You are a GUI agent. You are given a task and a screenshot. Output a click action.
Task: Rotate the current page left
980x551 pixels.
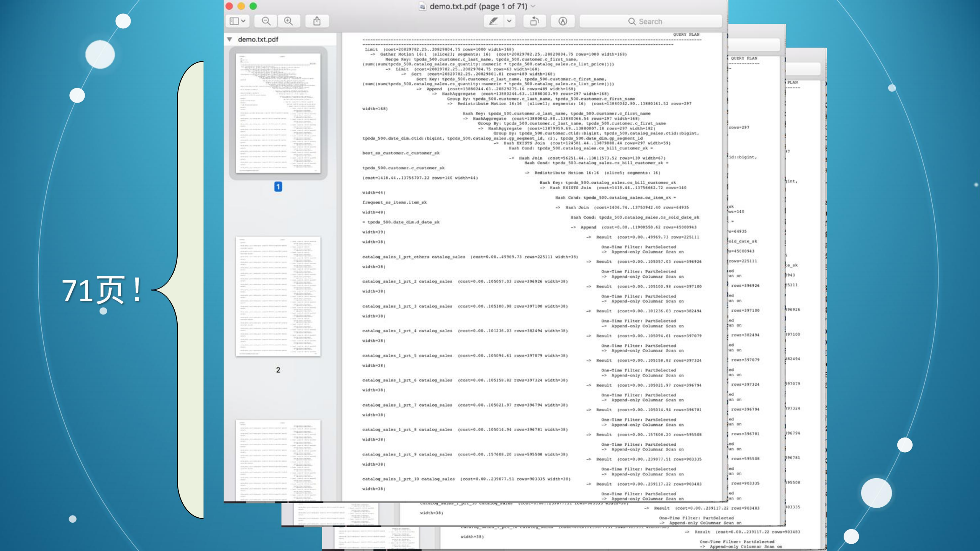[535, 21]
